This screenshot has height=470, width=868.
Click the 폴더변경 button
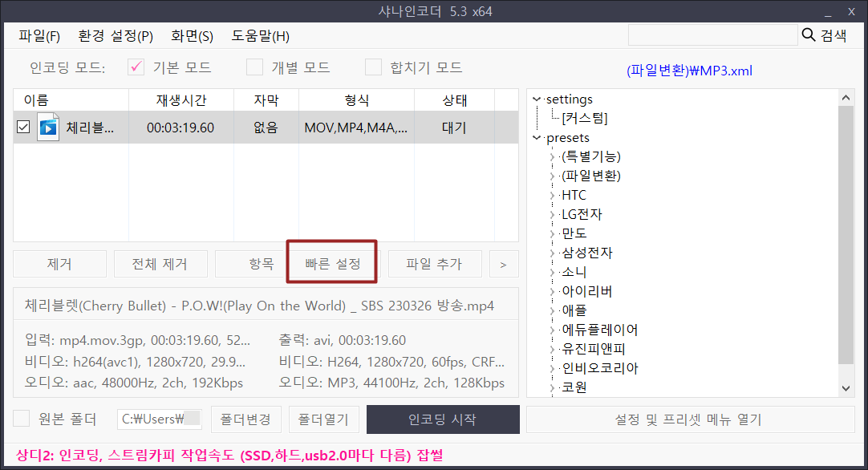pos(245,419)
